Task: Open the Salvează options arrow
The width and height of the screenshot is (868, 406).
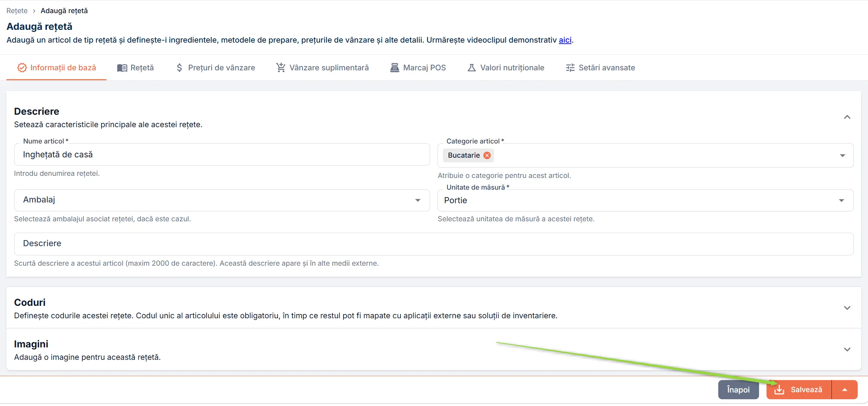Action: (845, 390)
